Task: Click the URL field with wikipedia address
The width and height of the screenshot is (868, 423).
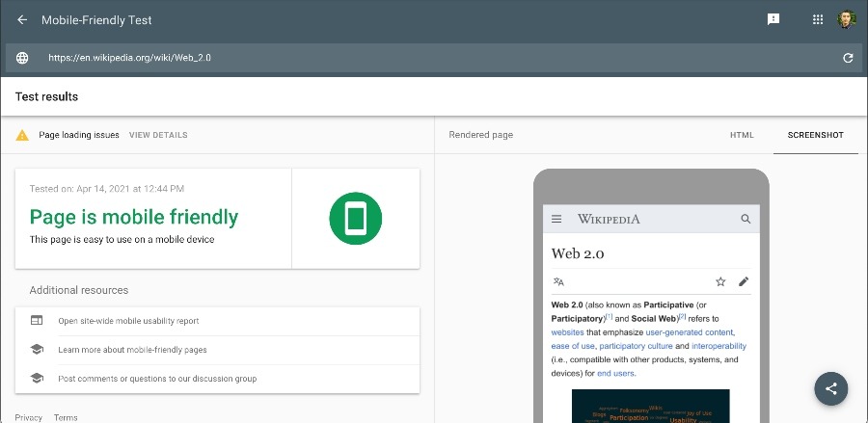Action: [434, 58]
